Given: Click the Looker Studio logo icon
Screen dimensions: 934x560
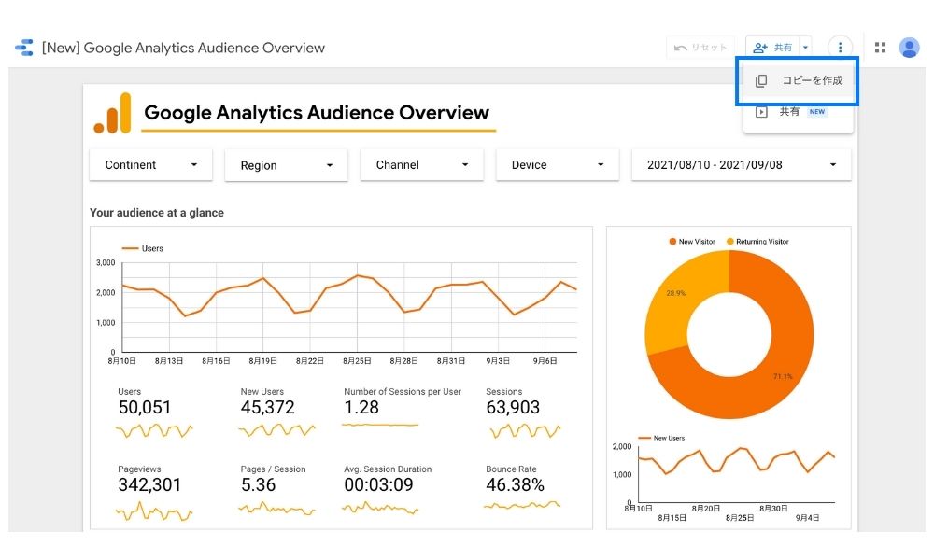Looking at the screenshot, I should click(24, 48).
